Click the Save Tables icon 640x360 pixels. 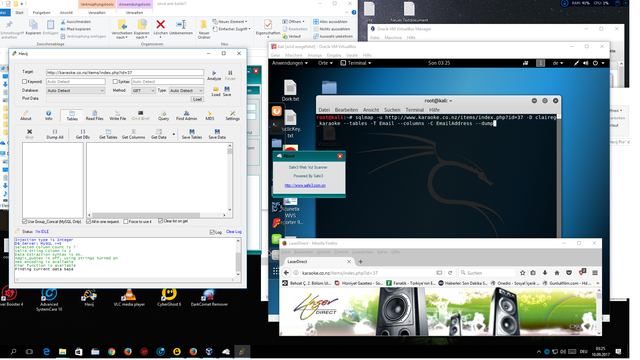192,134
